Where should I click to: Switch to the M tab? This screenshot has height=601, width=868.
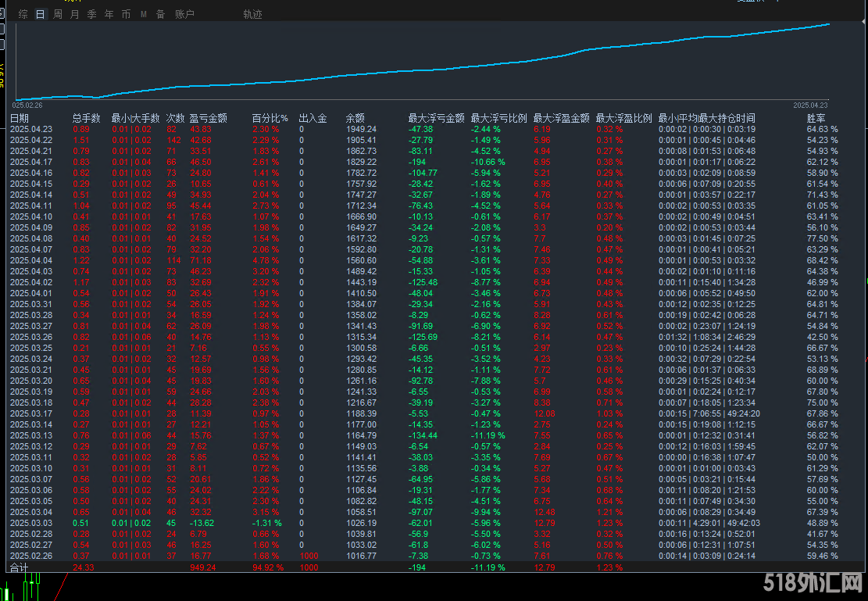click(144, 14)
